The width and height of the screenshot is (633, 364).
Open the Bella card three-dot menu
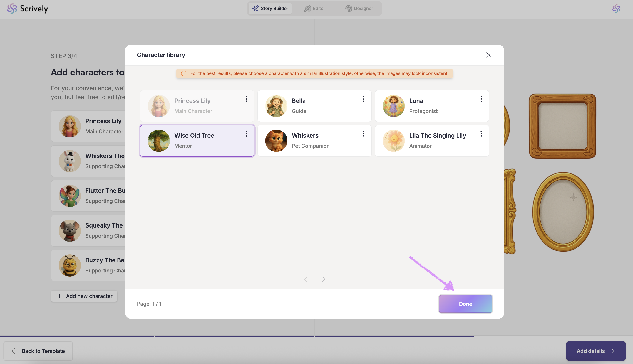(x=363, y=99)
